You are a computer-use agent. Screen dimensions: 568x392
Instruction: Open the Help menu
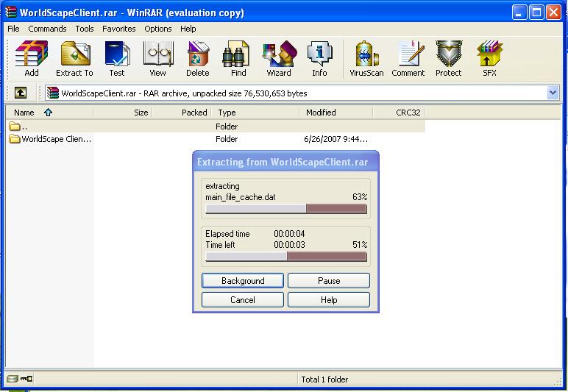pos(188,29)
